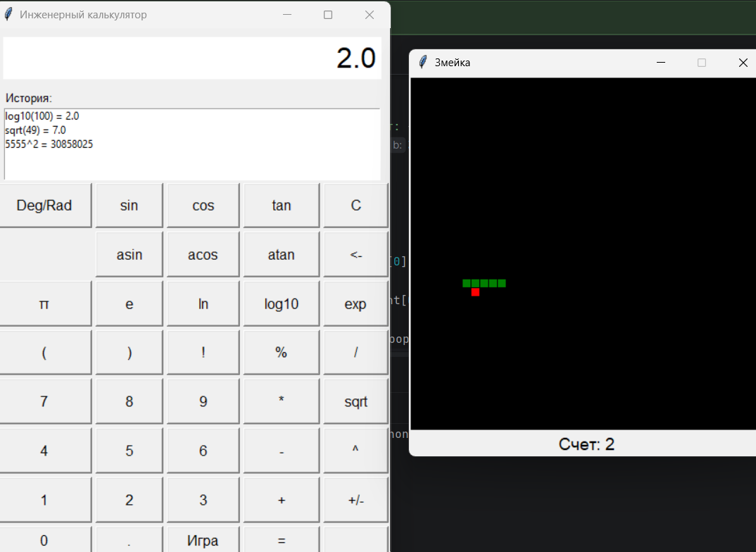Click digit 8 on calculator

(130, 401)
